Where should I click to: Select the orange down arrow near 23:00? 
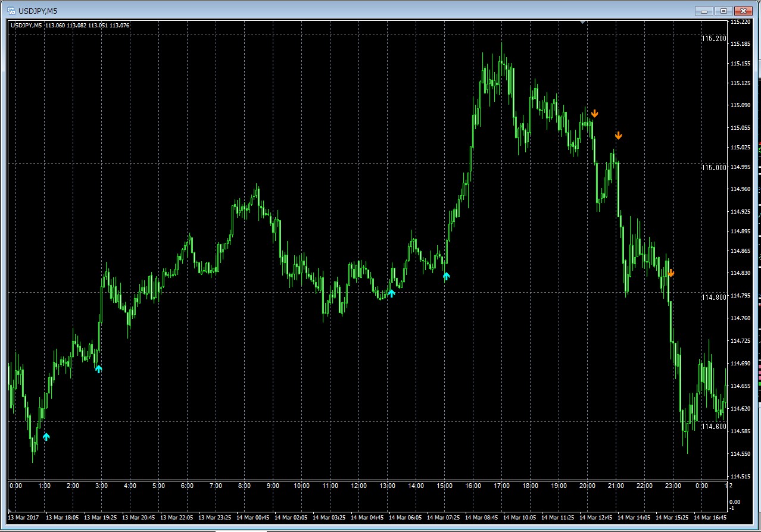(671, 273)
